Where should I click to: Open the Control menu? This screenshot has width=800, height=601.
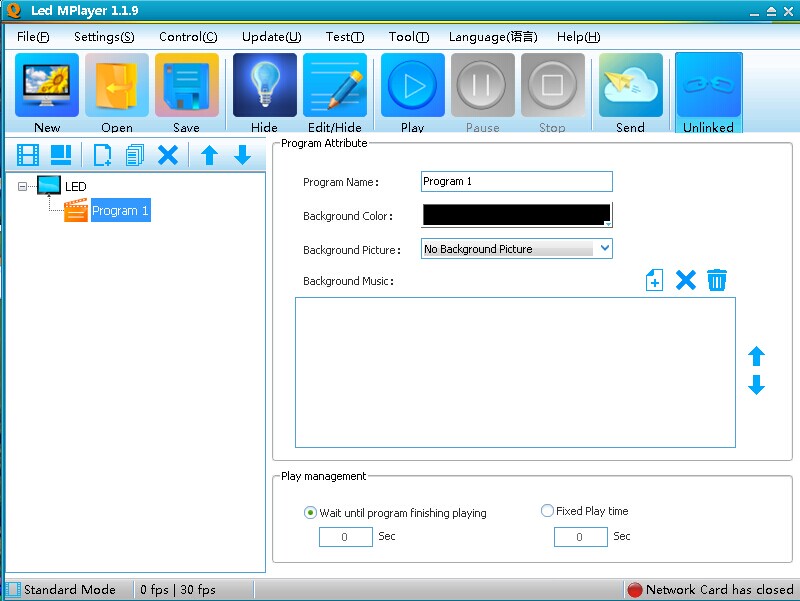point(188,36)
